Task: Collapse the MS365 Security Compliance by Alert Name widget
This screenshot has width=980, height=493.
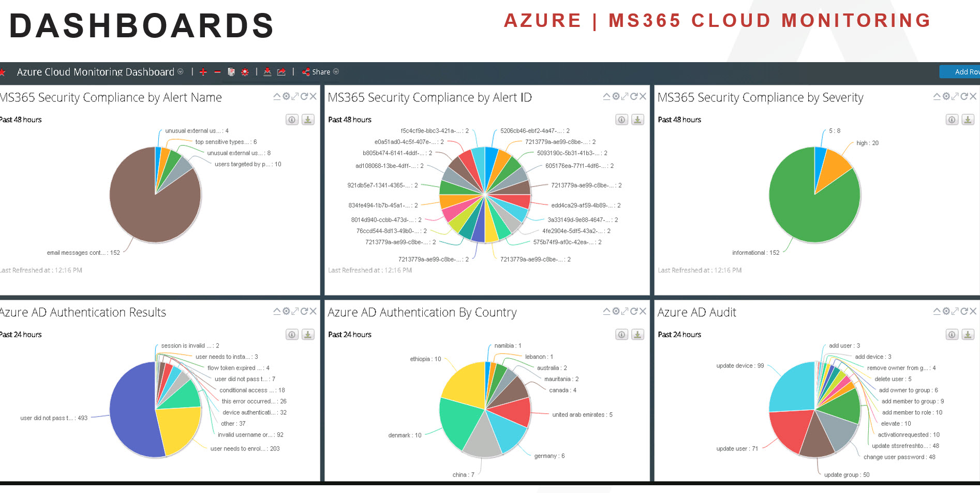Action: point(277,96)
